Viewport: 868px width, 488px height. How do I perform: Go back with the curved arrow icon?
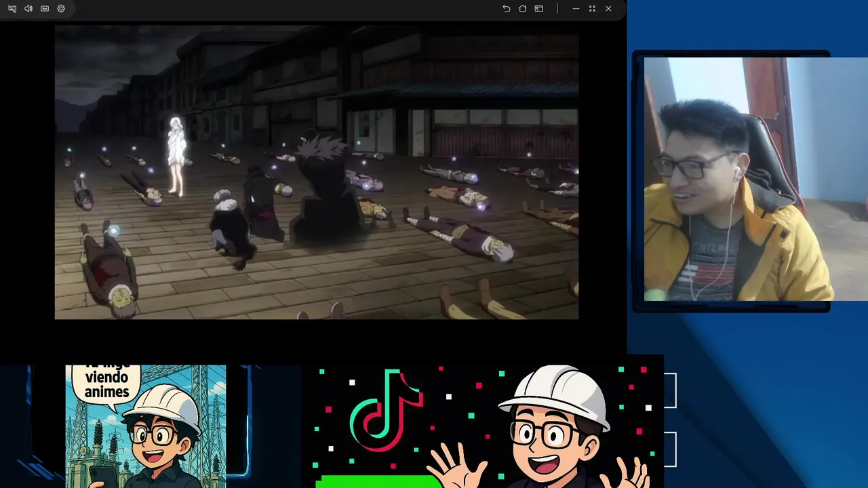(506, 9)
